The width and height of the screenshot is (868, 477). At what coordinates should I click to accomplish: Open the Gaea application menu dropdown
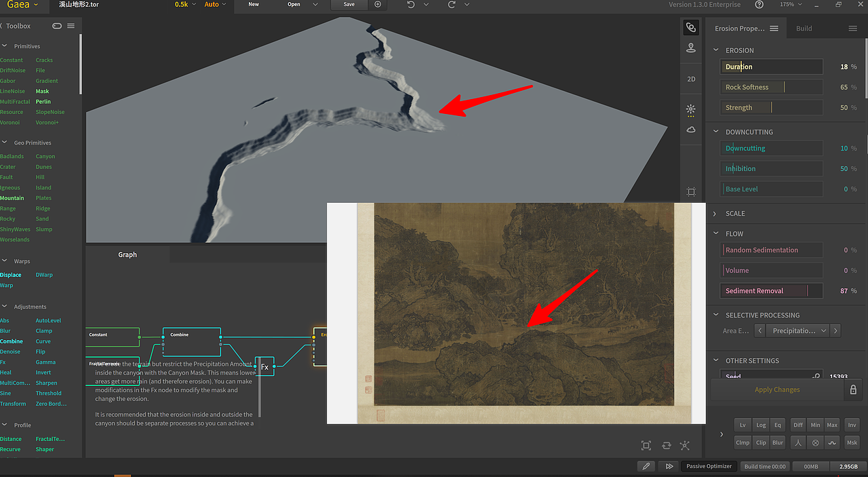[23, 4]
